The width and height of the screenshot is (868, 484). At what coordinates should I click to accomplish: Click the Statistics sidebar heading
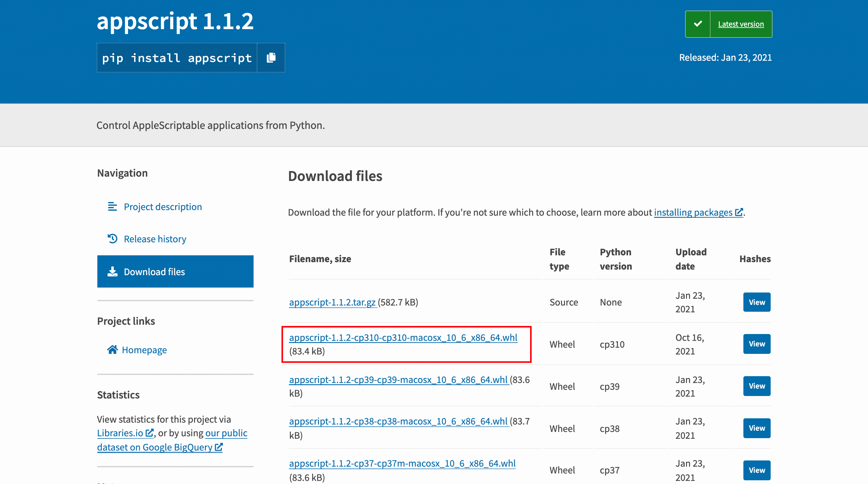(118, 395)
